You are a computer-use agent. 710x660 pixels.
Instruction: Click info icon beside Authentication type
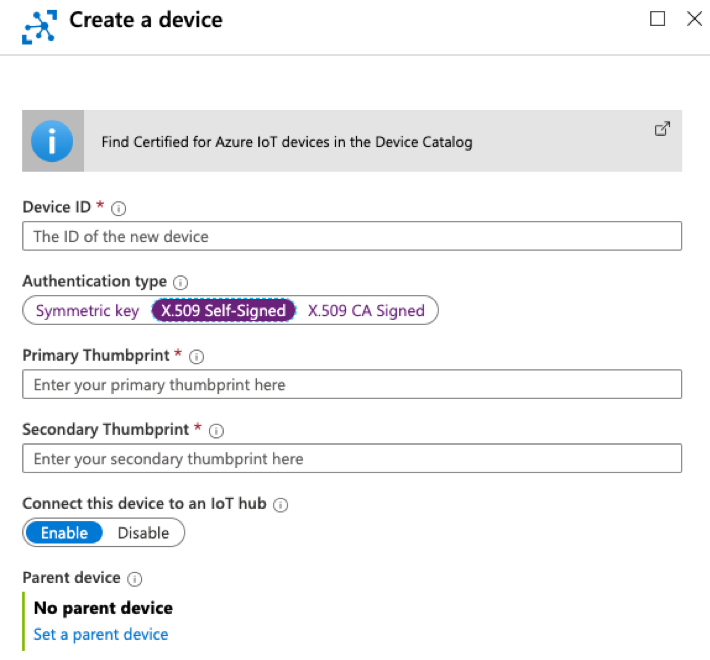click(x=180, y=282)
